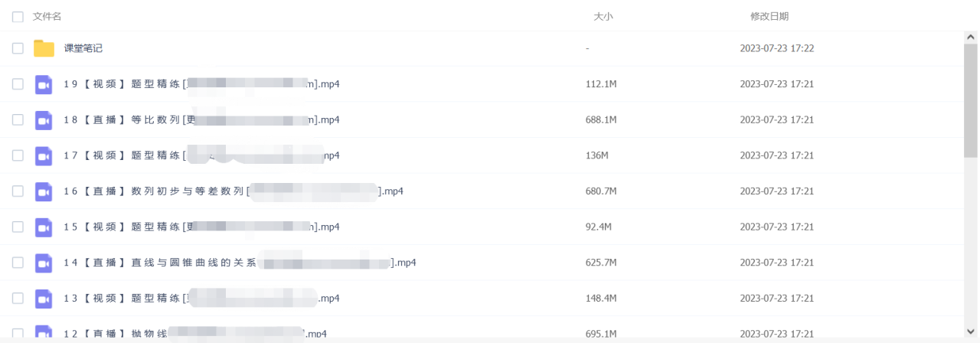Tick the checkbox for 18 等比数列 video
This screenshot has width=980, height=343.
click(18, 120)
